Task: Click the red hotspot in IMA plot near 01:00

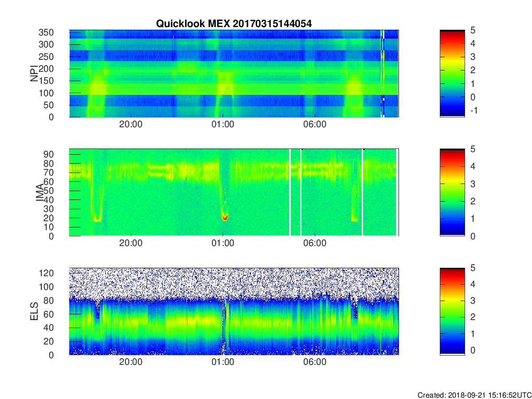Action: pos(225,217)
